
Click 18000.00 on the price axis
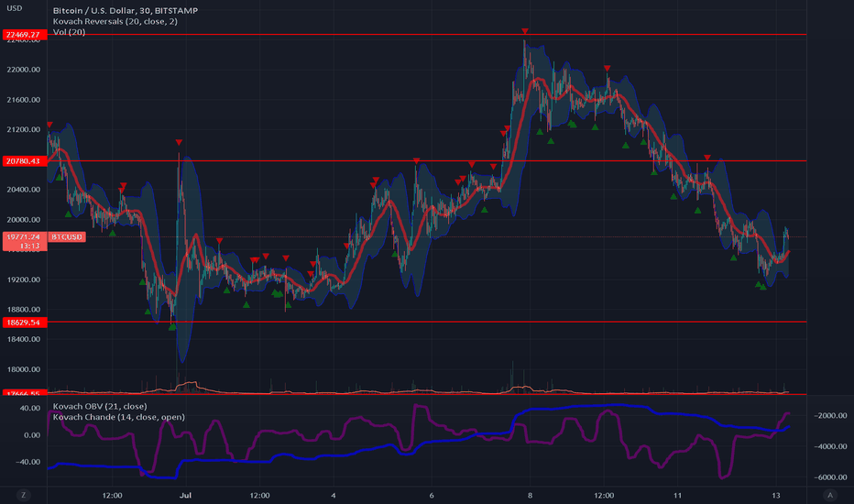click(x=24, y=369)
